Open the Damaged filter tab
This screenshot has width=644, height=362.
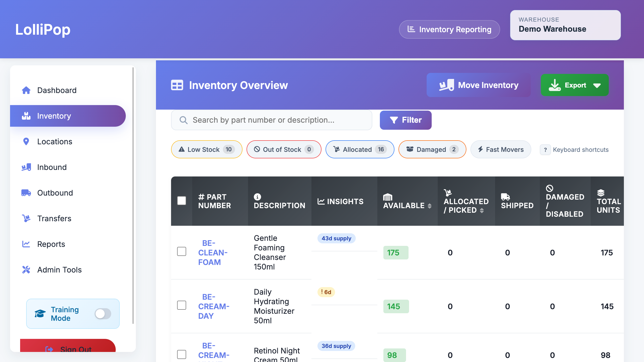coord(432,149)
